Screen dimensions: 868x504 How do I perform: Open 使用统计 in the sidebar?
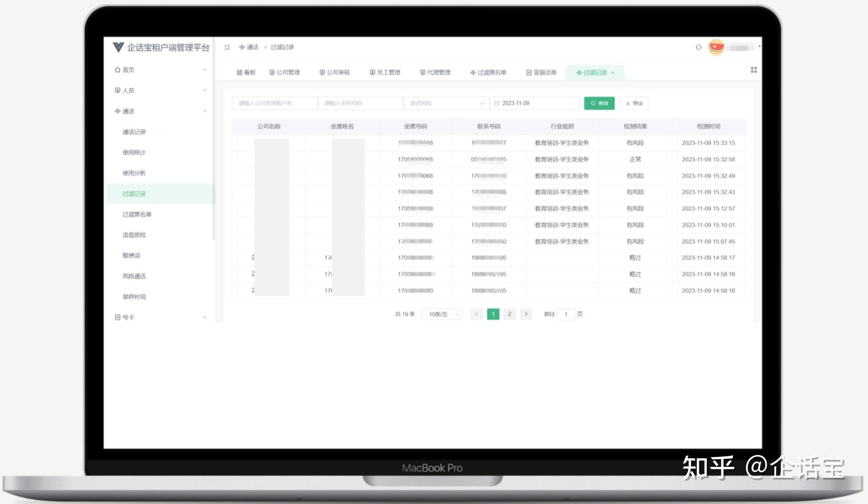tap(134, 152)
